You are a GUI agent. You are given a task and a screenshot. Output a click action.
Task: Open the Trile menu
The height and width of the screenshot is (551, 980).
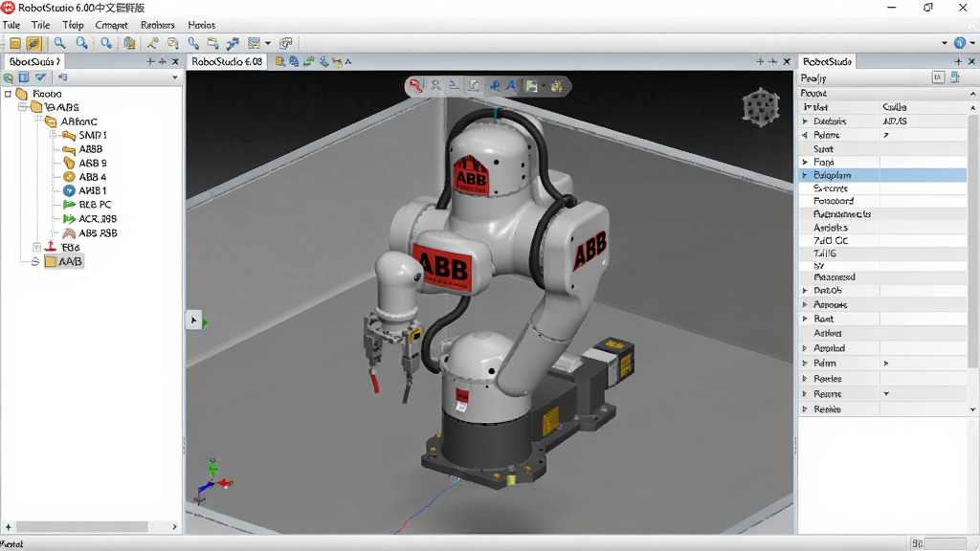click(x=40, y=25)
